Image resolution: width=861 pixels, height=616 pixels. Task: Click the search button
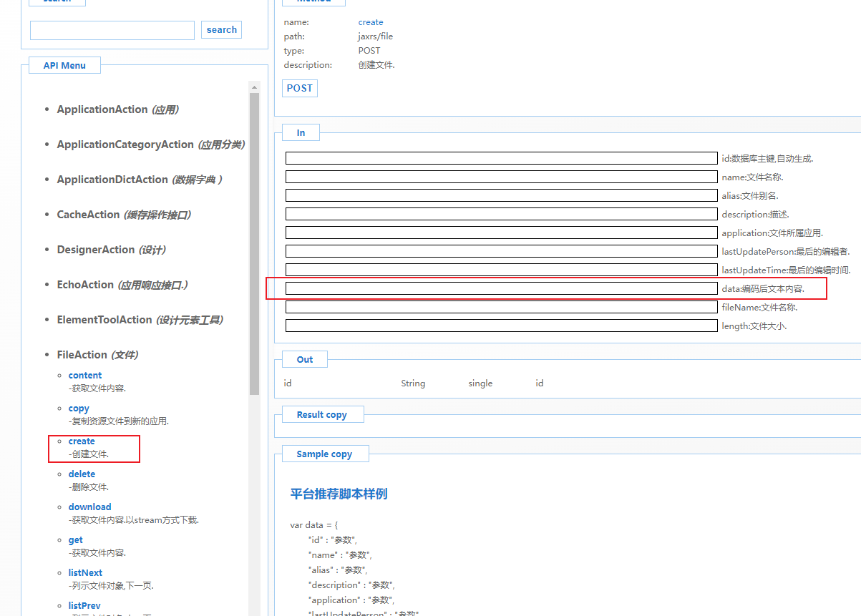pos(222,29)
